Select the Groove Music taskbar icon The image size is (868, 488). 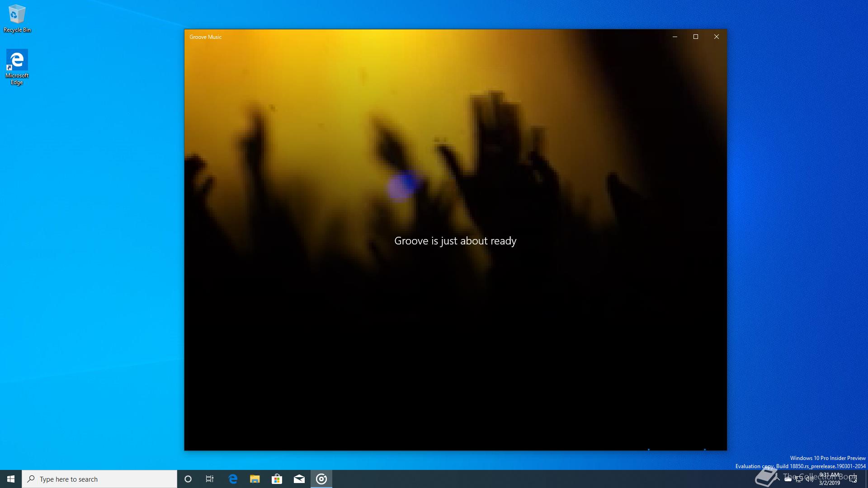point(321,479)
